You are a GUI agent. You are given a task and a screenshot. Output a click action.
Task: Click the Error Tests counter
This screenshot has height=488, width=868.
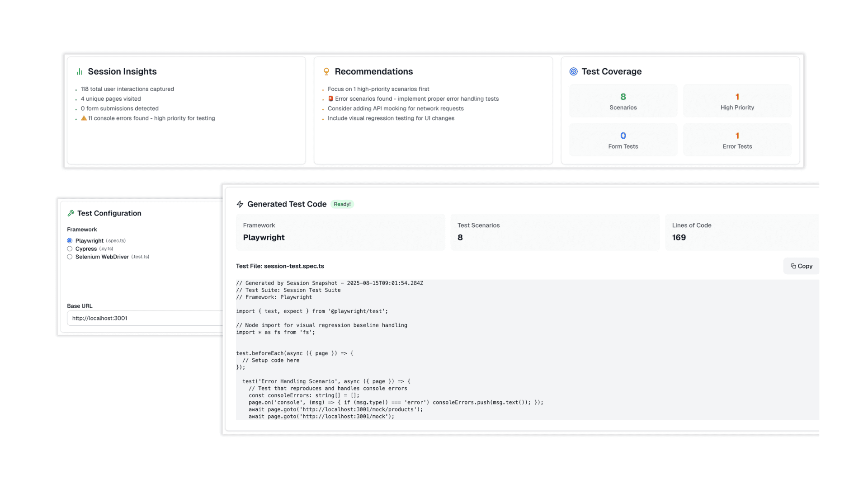(737, 139)
